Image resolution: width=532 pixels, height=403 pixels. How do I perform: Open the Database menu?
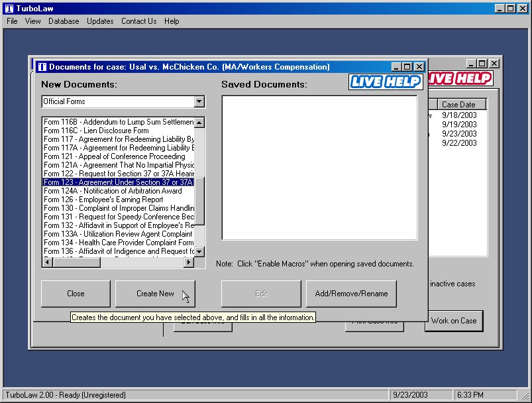pyautogui.click(x=64, y=21)
